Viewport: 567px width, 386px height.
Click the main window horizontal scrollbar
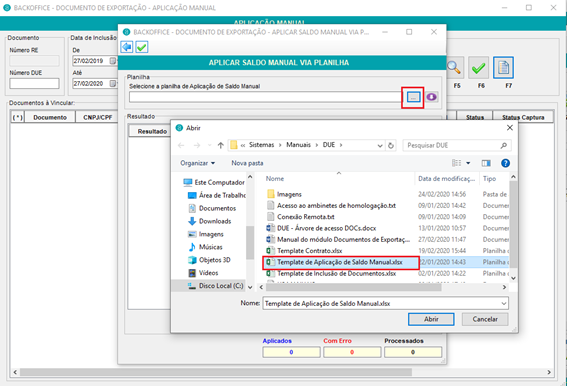point(216,372)
